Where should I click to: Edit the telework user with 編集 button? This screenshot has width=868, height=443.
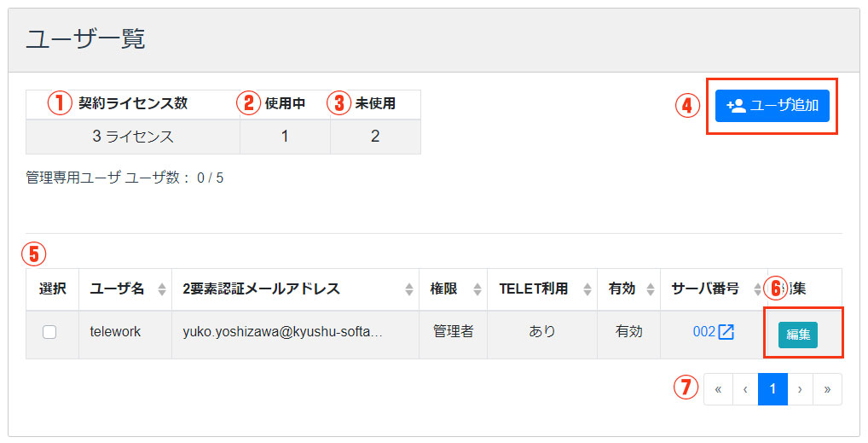click(798, 335)
